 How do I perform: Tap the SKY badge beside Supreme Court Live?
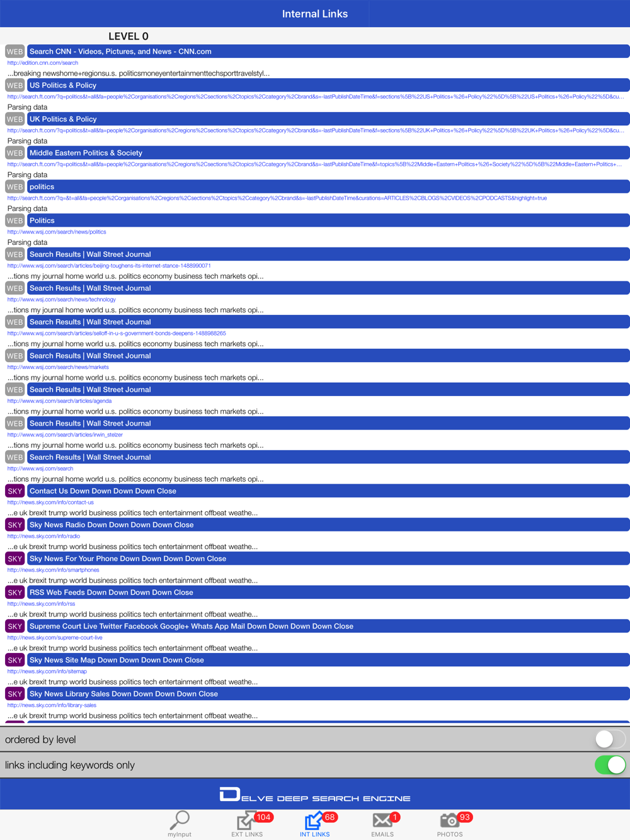[x=14, y=627]
